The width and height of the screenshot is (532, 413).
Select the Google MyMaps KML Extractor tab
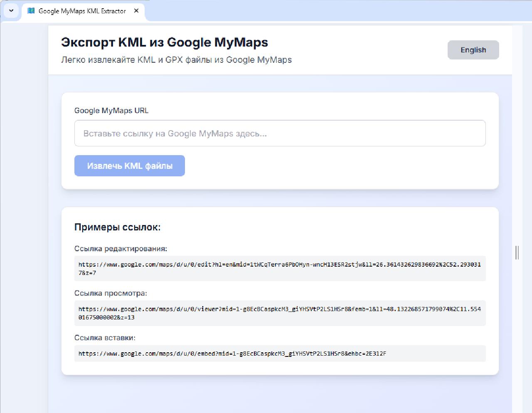[x=83, y=11]
